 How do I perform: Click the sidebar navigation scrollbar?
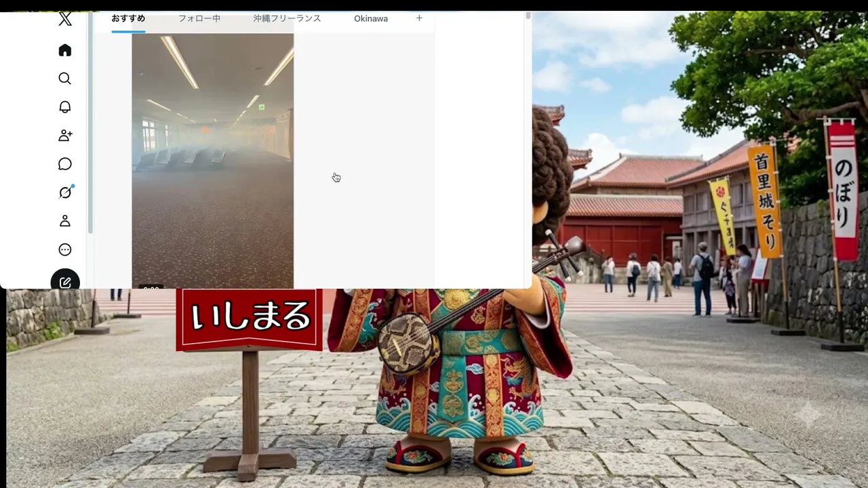pyautogui.click(x=91, y=124)
